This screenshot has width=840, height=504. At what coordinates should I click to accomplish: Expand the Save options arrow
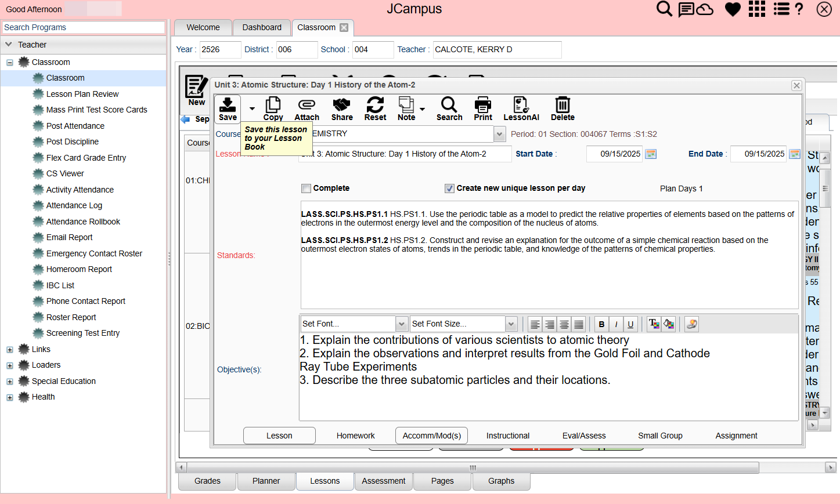252,108
